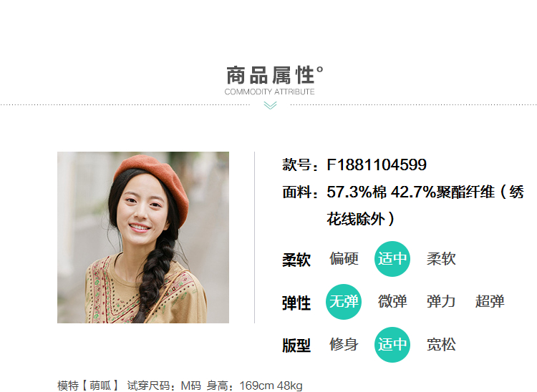Pick the 弹力 elasticity option
537x392 pixels.
pyautogui.click(x=441, y=302)
